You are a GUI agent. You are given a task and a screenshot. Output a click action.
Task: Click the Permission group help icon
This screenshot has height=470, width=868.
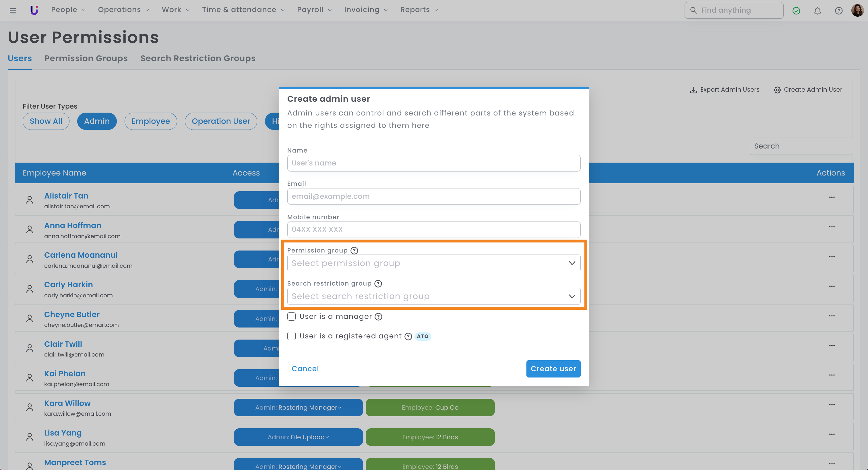point(354,250)
